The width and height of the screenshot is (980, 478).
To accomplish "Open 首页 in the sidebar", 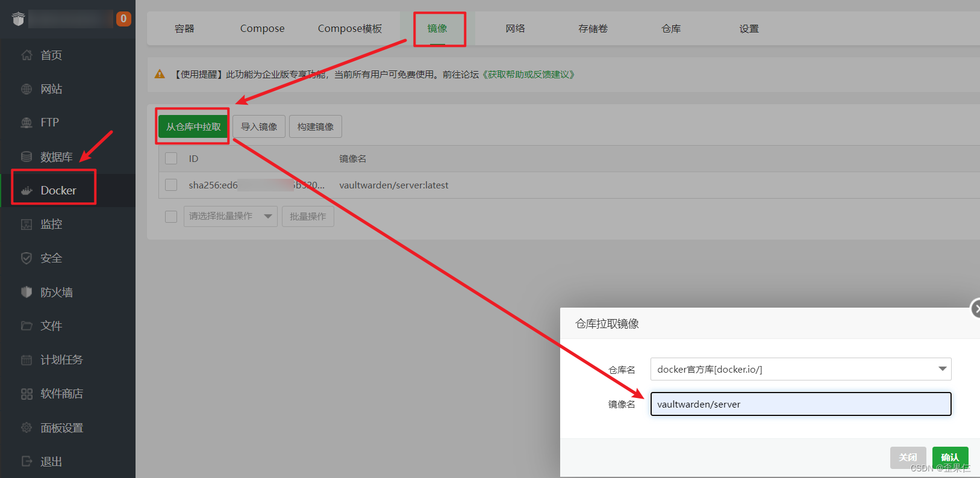I will 51,55.
